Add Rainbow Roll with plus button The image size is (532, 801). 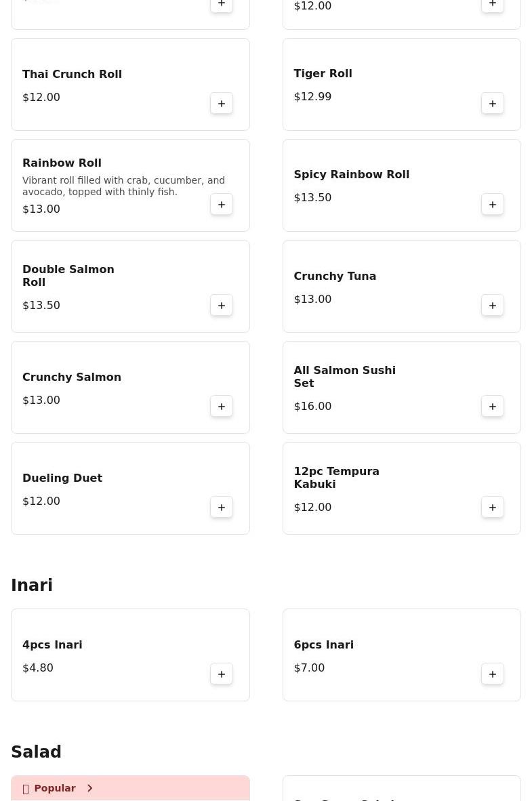click(x=222, y=205)
